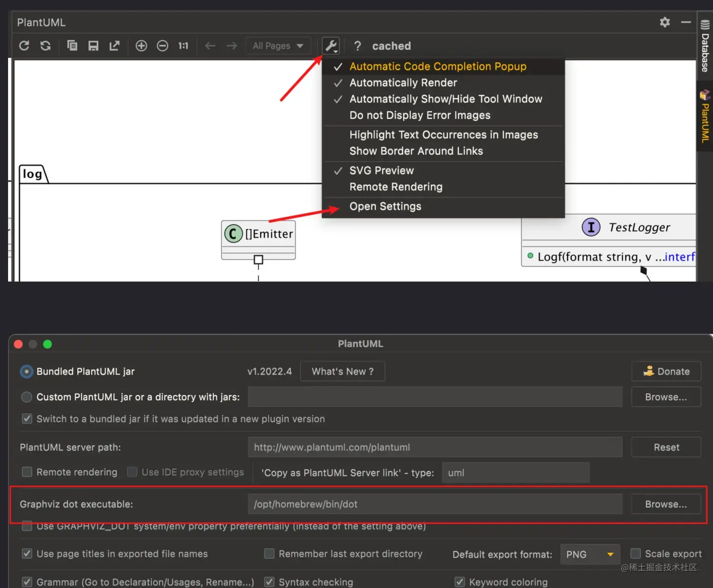
Task: Click the custom PlantUML jar path field
Action: coord(435,397)
